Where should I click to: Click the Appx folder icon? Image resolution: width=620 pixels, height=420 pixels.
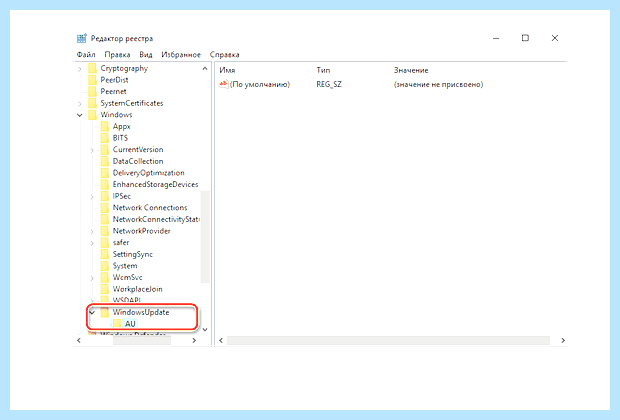pos(105,127)
